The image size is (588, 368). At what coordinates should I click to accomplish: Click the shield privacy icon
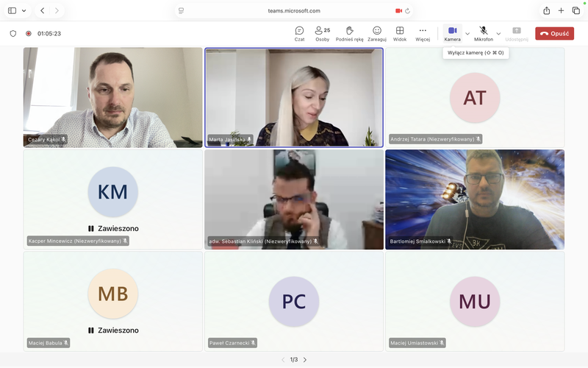pos(12,33)
